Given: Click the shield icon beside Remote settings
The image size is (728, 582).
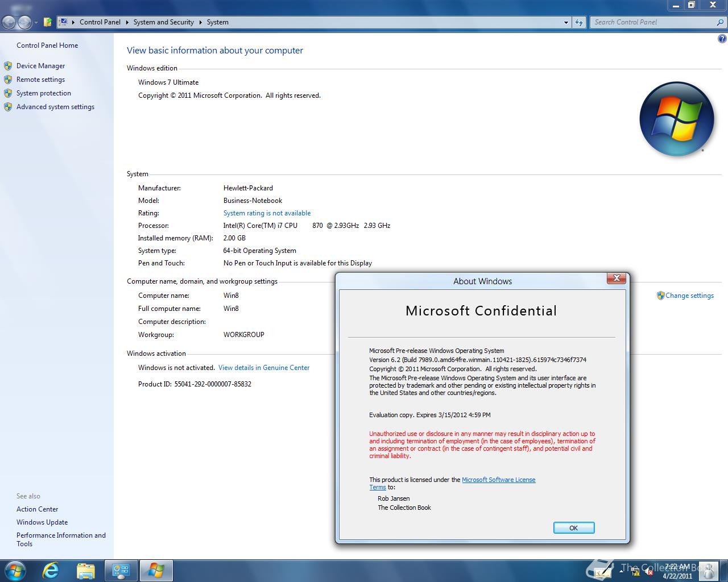Looking at the screenshot, I should point(8,80).
